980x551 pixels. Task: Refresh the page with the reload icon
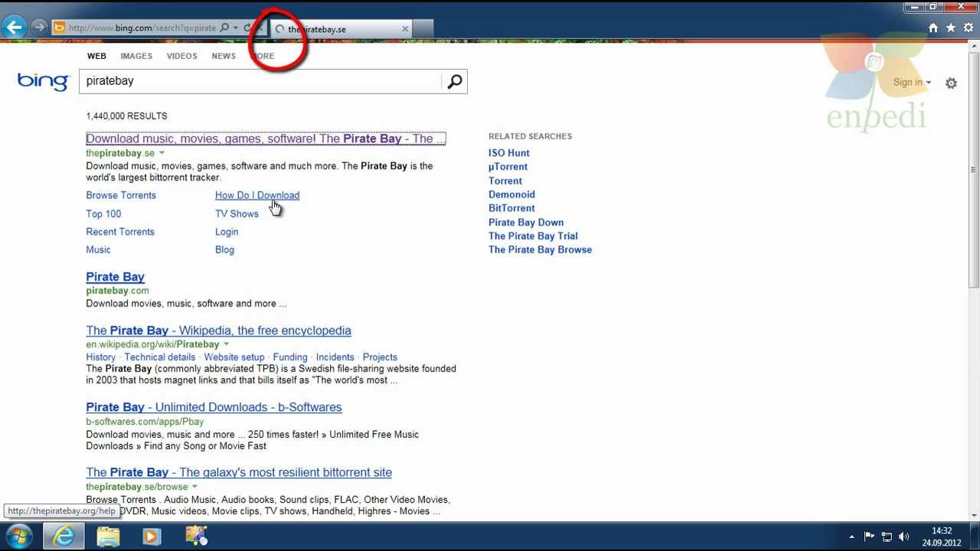coord(247,28)
